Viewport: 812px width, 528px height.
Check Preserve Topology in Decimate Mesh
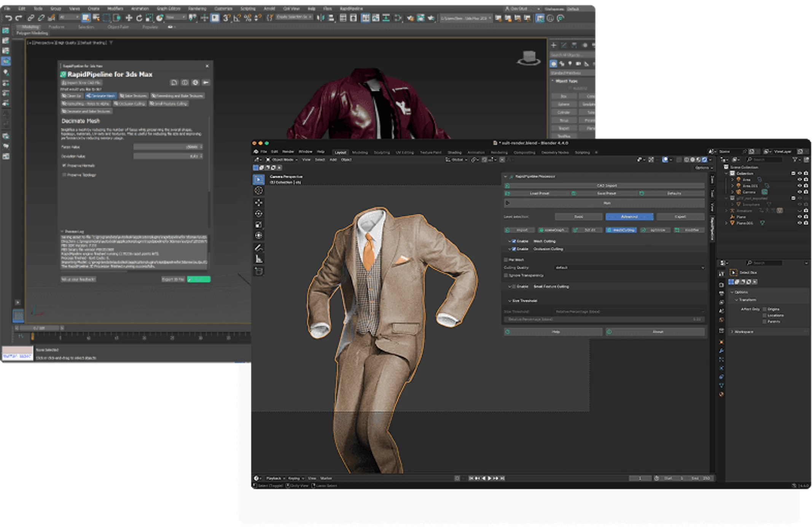(x=64, y=175)
